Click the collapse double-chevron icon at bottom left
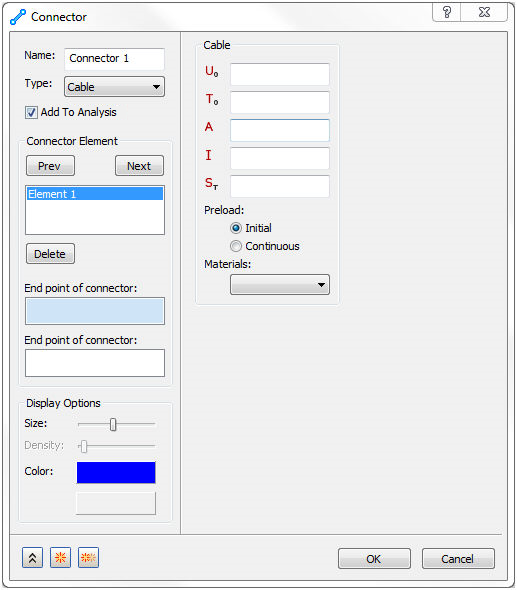The image size is (517, 590). tap(32, 558)
